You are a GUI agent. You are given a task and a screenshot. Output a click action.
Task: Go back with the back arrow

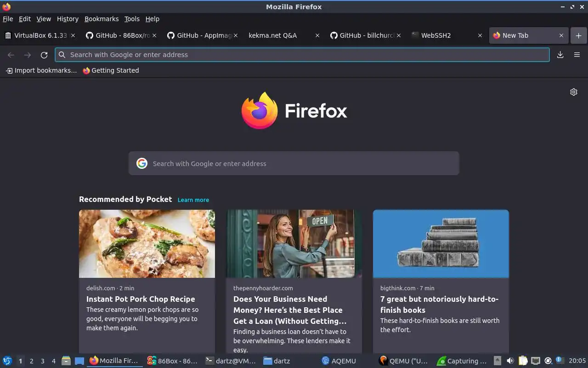point(11,55)
